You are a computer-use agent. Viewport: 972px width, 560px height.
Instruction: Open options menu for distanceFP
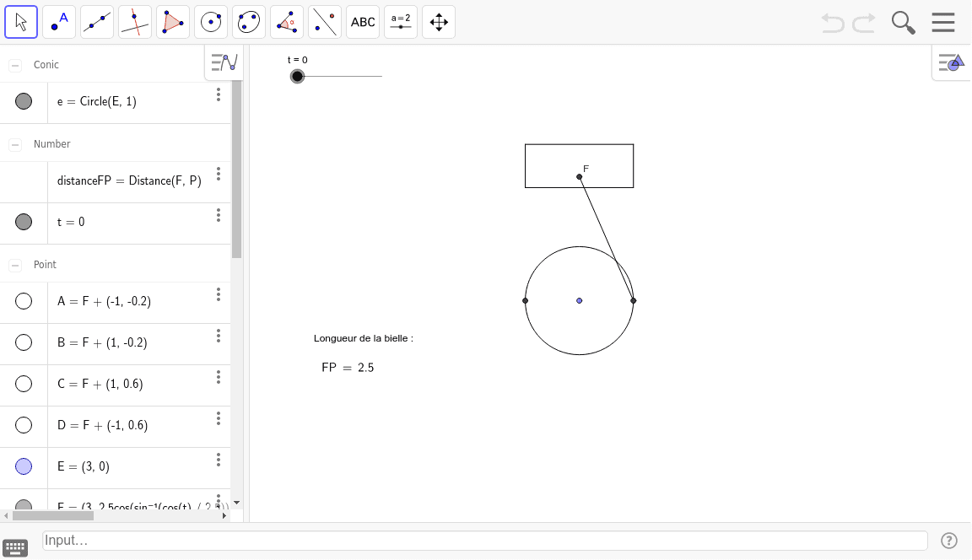(x=219, y=174)
